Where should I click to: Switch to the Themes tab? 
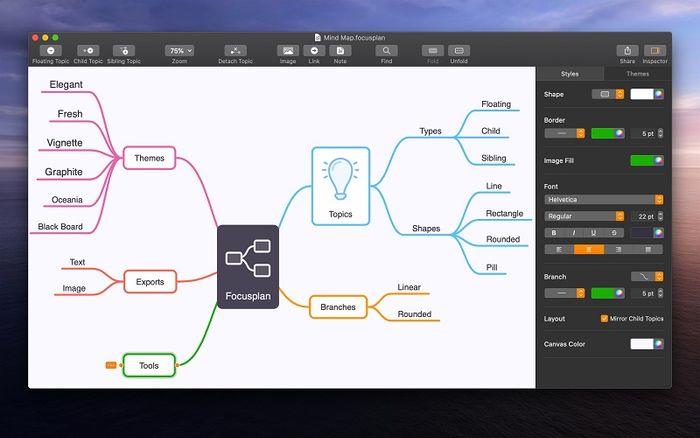click(638, 74)
